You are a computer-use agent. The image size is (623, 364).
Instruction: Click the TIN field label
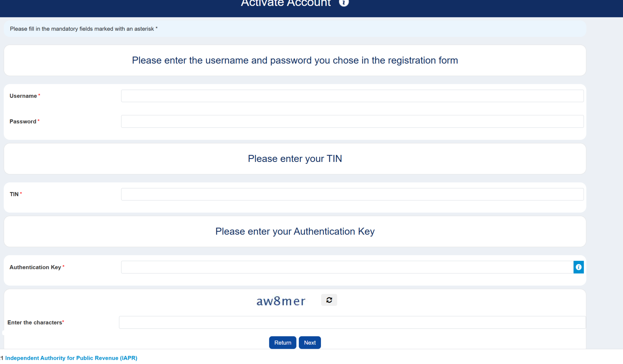pyautogui.click(x=14, y=194)
